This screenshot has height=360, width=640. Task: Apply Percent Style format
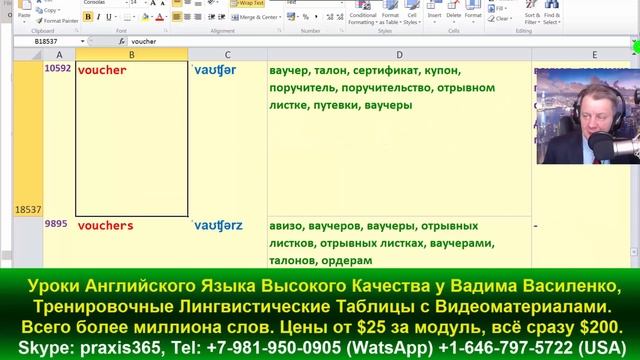click(306, 17)
